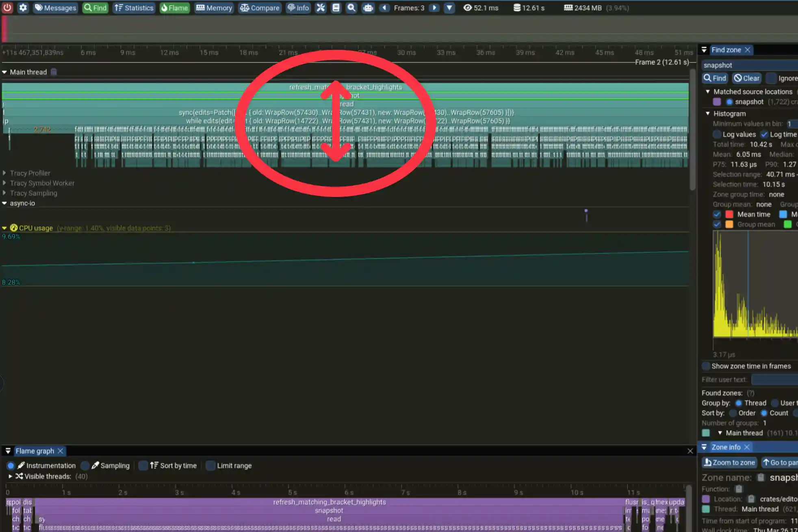Click the book annotations icon
Viewport: 798px width, 532px height.
336,8
